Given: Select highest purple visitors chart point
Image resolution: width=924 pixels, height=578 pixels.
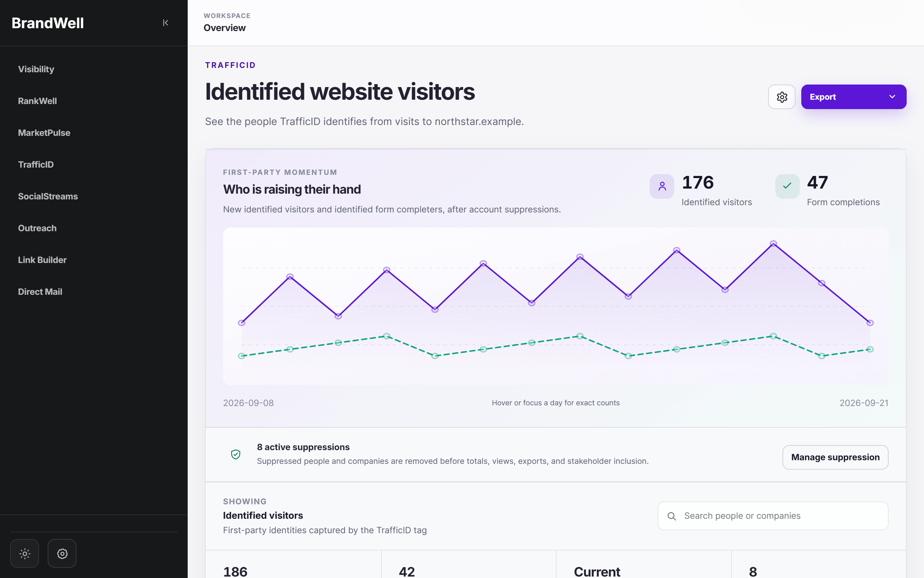Looking at the screenshot, I should (x=773, y=243).
